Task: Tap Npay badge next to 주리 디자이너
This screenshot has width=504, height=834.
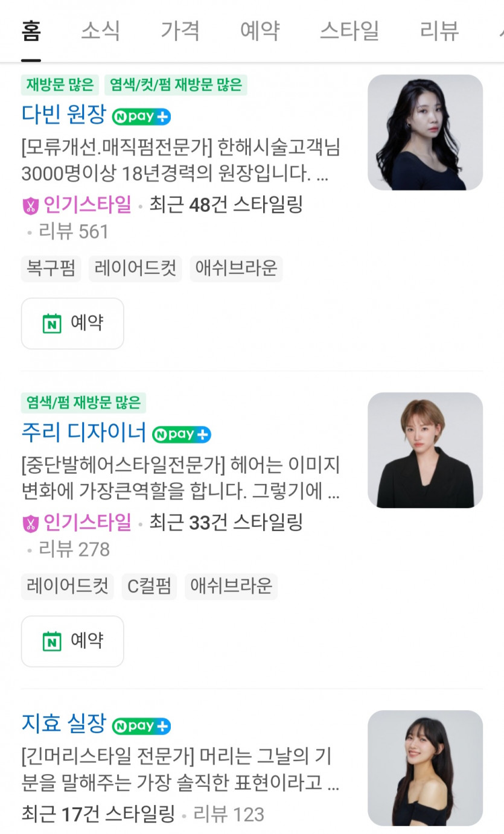Action: (x=182, y=434)
